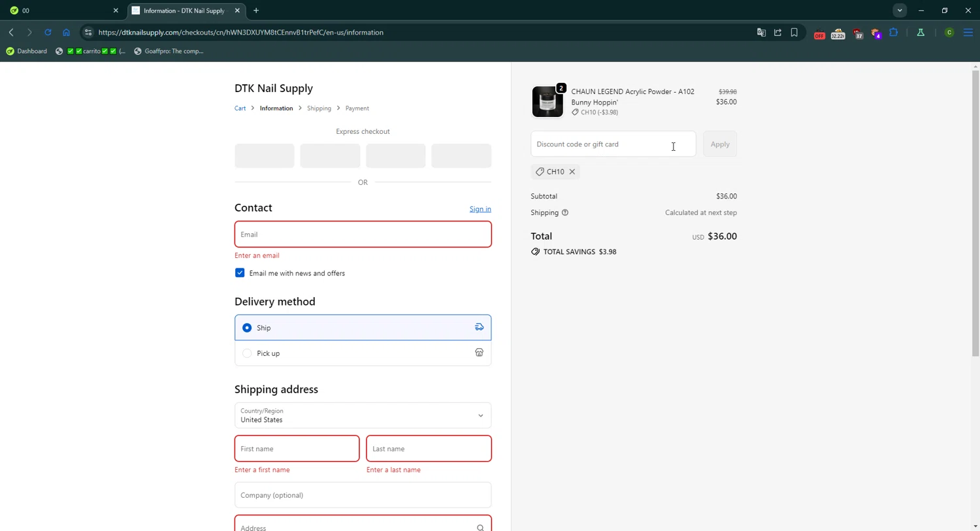
Task: Remove the CH10 discount code
Action: click(x=572, y=172)
